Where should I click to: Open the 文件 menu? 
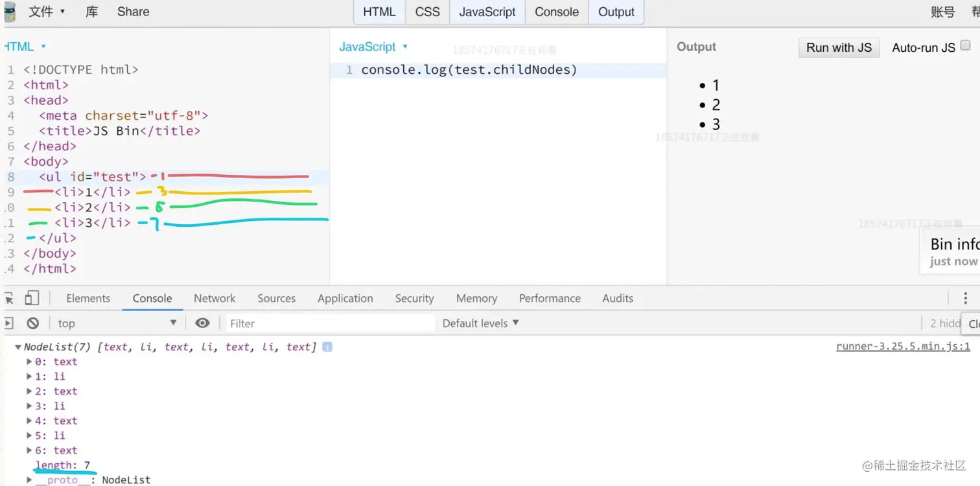47,12
